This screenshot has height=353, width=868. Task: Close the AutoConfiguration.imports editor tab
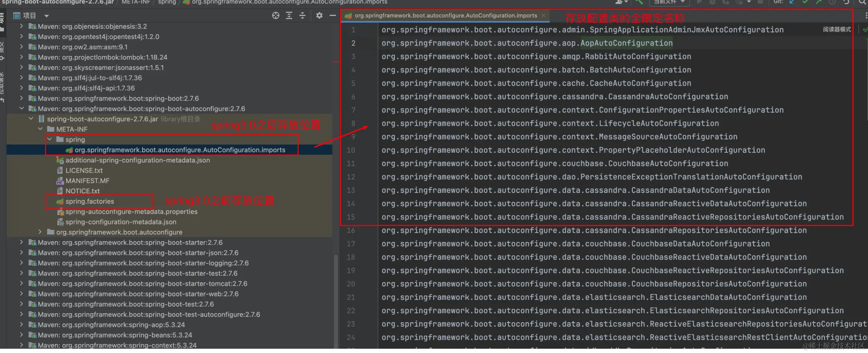pyautogui.click(x=543, y=16)
